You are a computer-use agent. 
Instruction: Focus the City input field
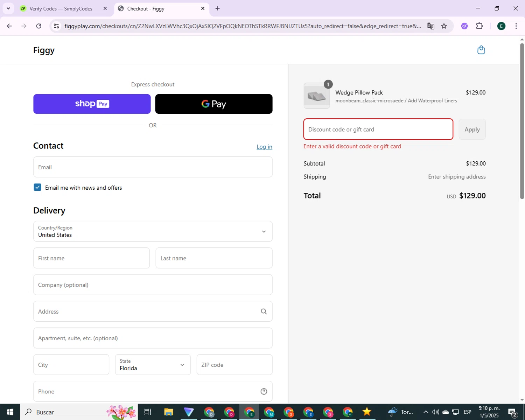(x=71, y=365)
